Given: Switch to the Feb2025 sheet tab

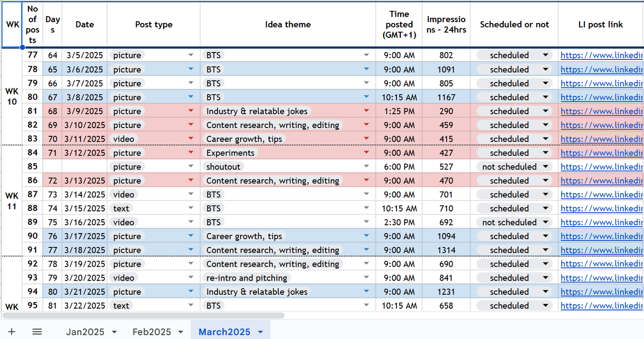Looking at the screenshot, I should pyautogui.click(x=152, y=332).
